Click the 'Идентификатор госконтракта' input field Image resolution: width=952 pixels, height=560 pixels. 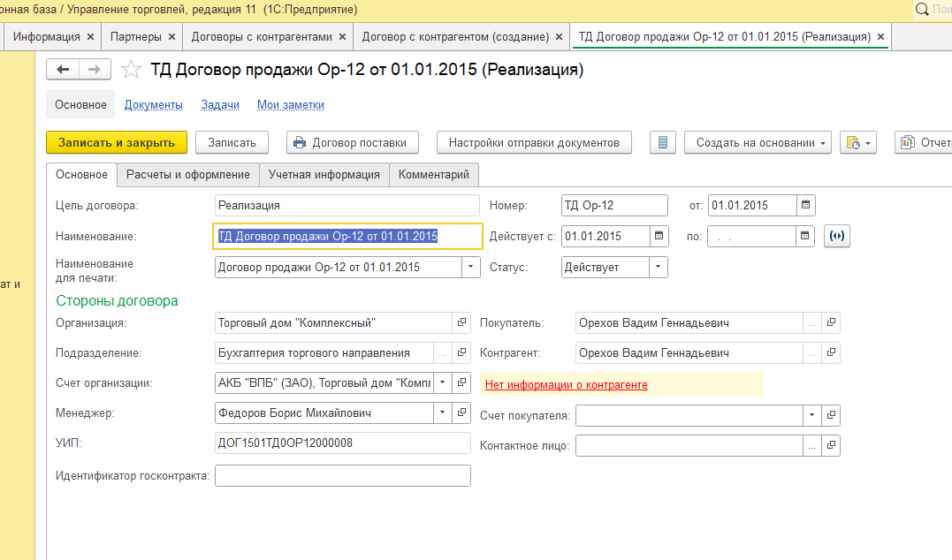click(343, 476)
